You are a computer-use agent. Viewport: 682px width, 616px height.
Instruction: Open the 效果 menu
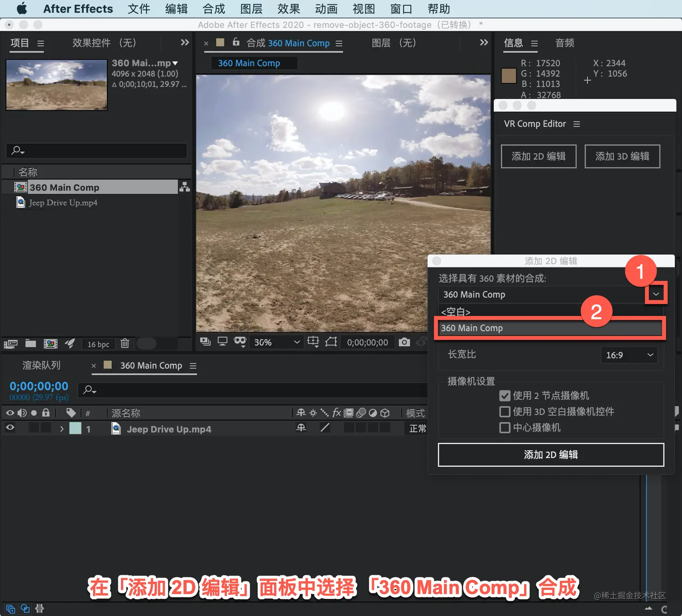[x=289, y=9]
